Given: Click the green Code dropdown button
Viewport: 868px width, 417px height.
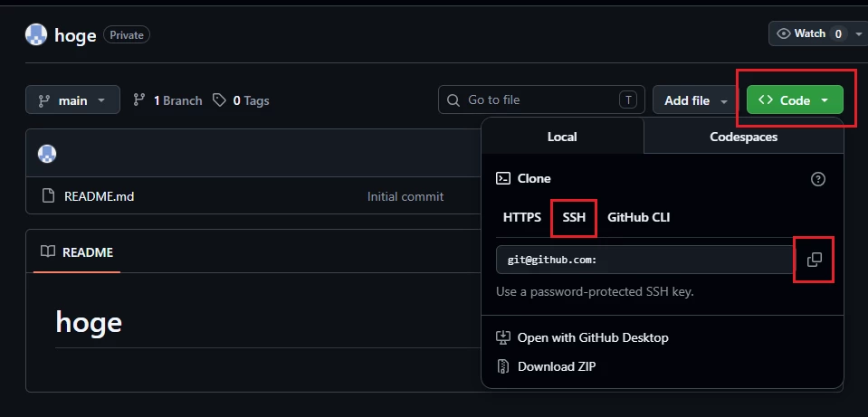Looking at the screenshot, I should pos(795,100).
